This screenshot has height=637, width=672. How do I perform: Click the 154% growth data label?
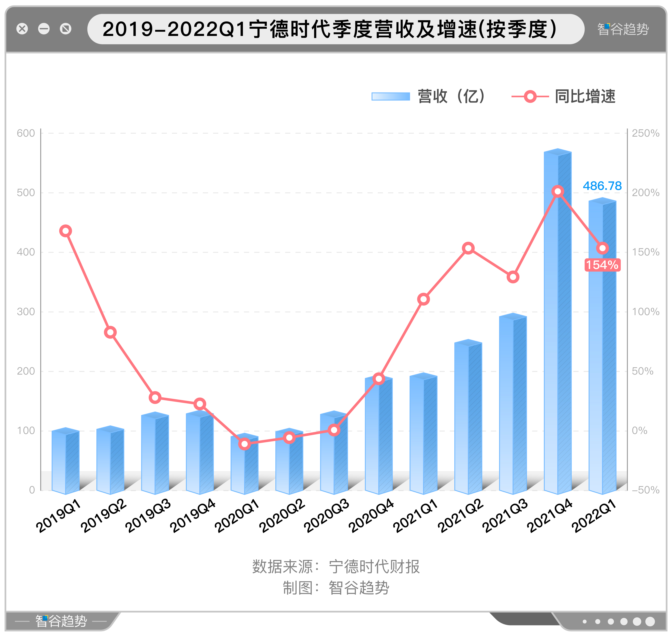click(602, 265)
